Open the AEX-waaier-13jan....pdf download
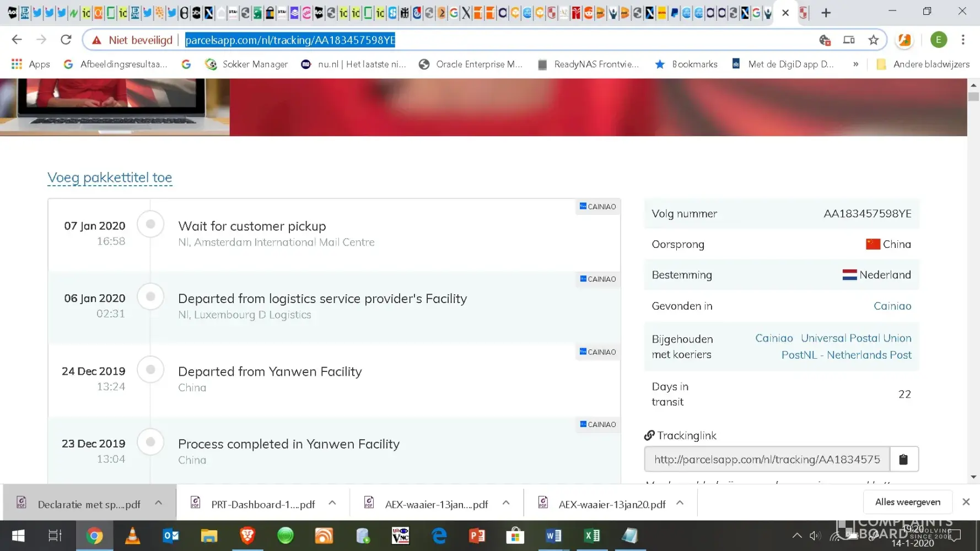Screen dimensions: 980x551 427,504
